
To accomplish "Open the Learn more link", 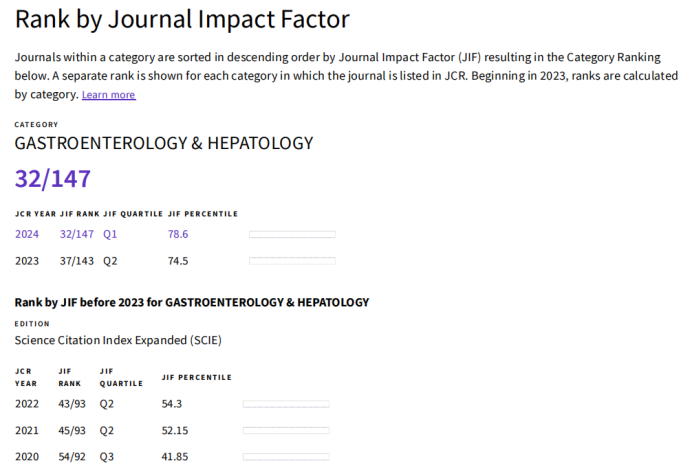I will pos(108,95).
